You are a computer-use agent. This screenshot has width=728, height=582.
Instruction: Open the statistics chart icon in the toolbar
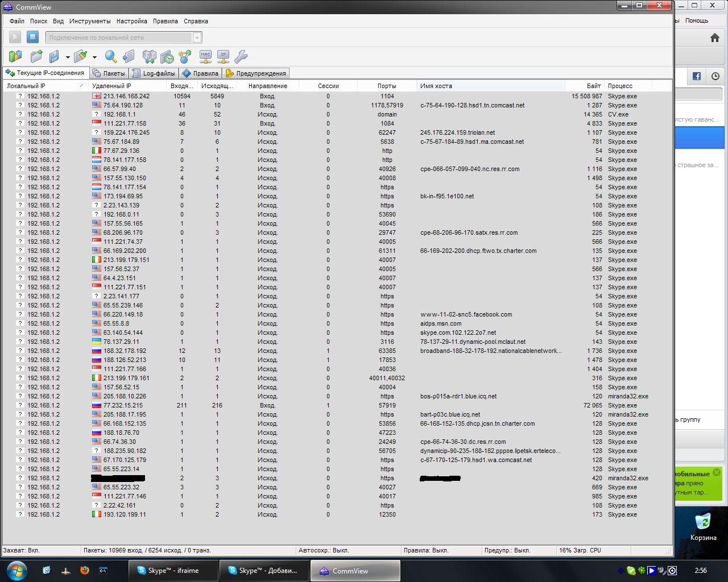(15, 56)
